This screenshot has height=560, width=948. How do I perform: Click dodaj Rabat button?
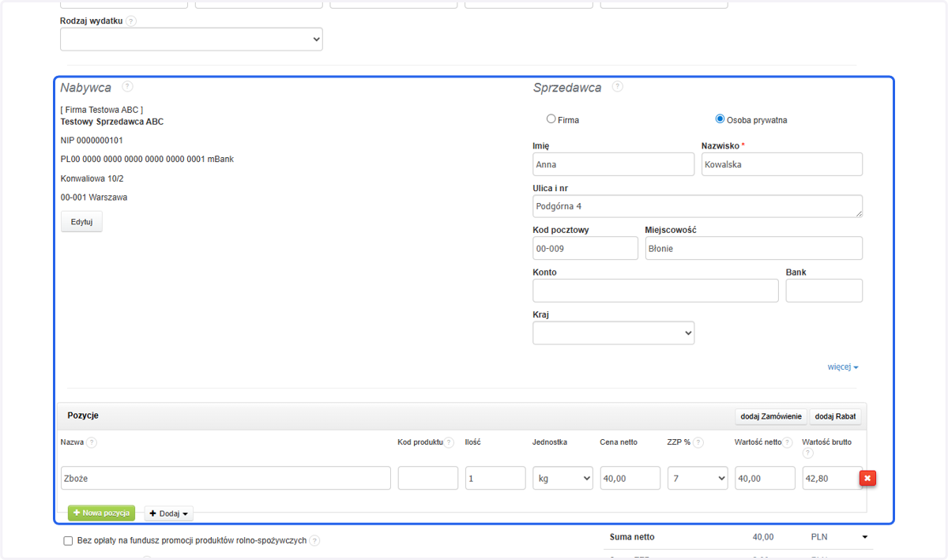click(835, 416)
